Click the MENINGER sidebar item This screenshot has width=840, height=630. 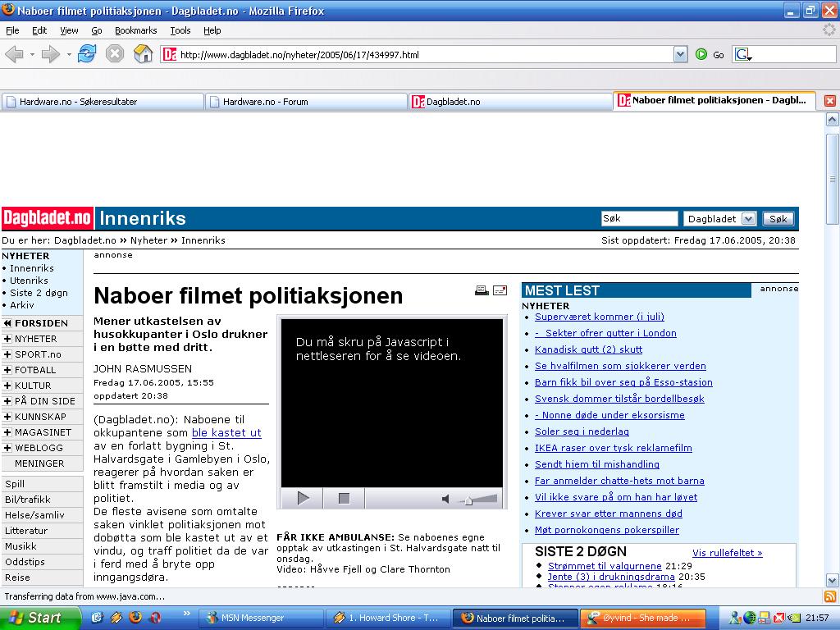[x=39, y=463]
